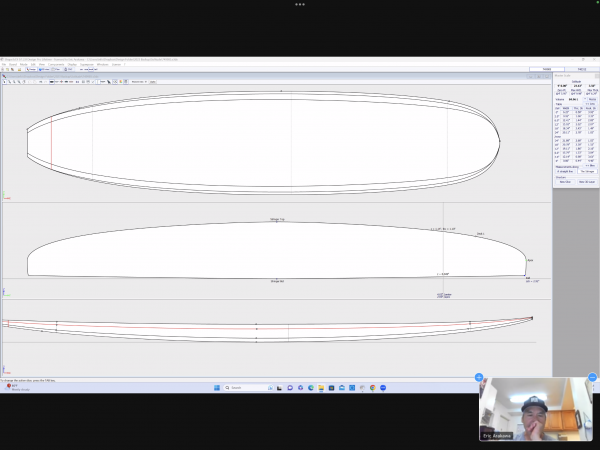The height and width of the screenshot is (450, 600).
Task: Open the File menu
Action: 4,64
